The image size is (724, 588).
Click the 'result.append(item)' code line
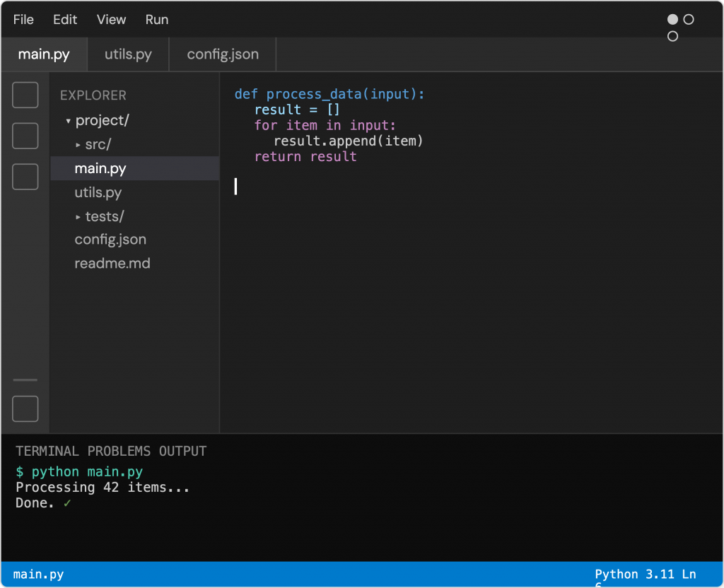click(348, 141)
